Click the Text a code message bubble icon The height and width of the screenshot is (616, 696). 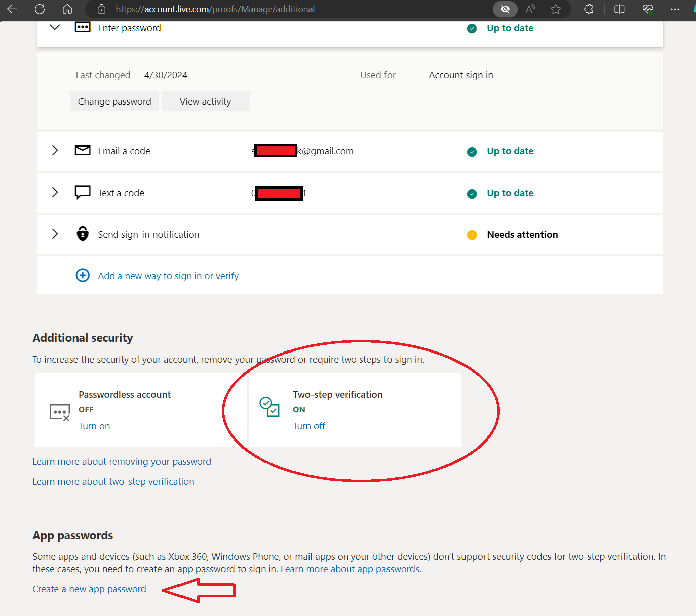coord(82,192)
